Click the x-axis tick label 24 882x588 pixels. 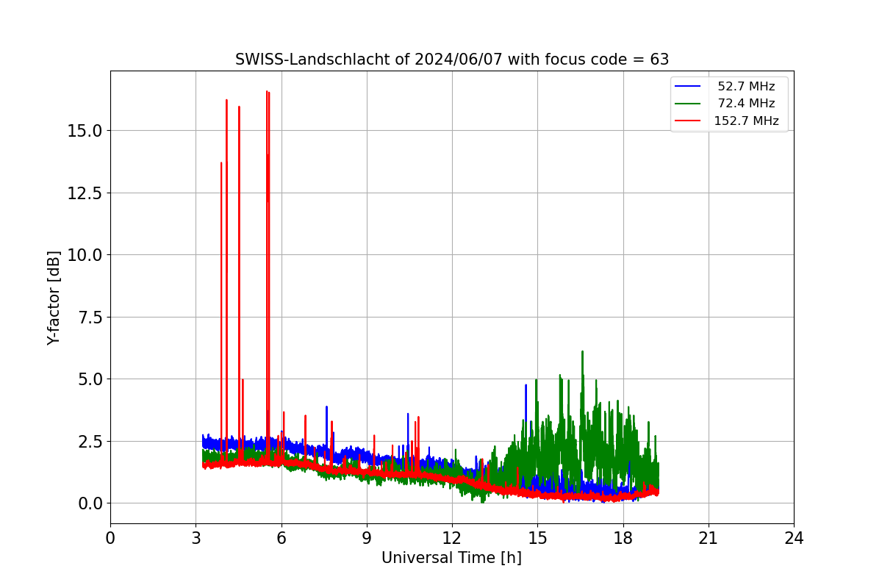tap(794, 538)
